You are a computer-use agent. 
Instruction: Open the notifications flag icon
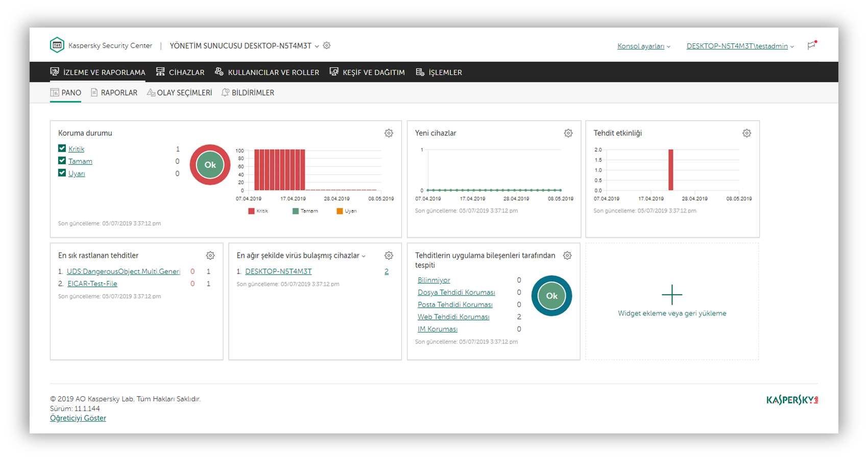pos(812,45)
